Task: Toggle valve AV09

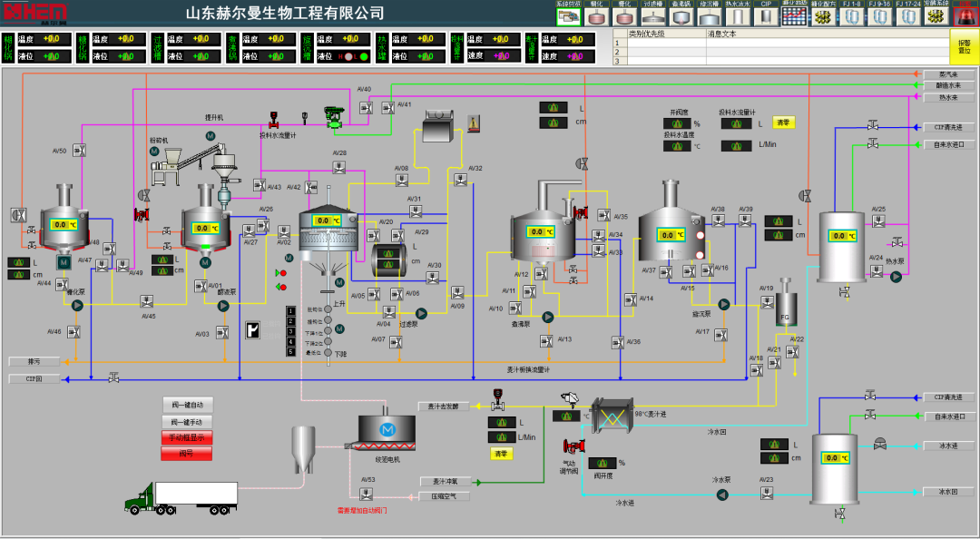Action: point(457,292)
